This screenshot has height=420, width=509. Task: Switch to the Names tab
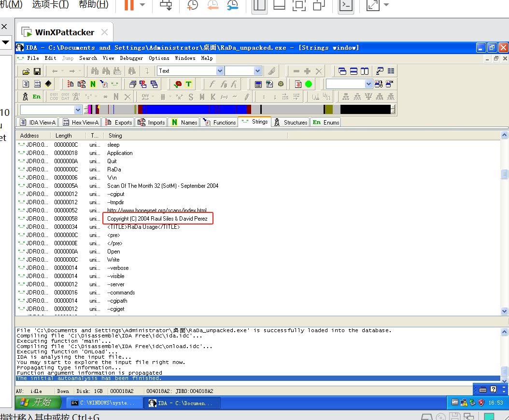pos(184,122)
